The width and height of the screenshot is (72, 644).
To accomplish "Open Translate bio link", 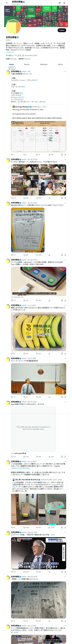I will click(x=10, y=52).
